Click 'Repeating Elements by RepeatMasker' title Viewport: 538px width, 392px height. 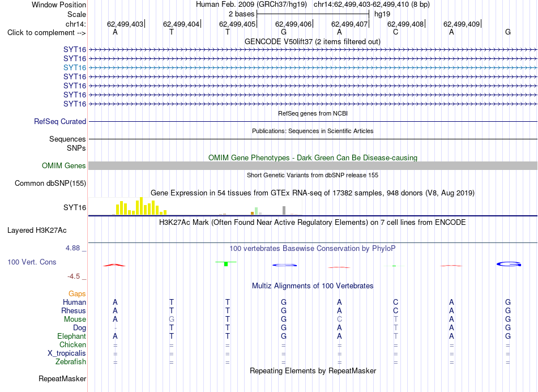click(x=313, y=370)
